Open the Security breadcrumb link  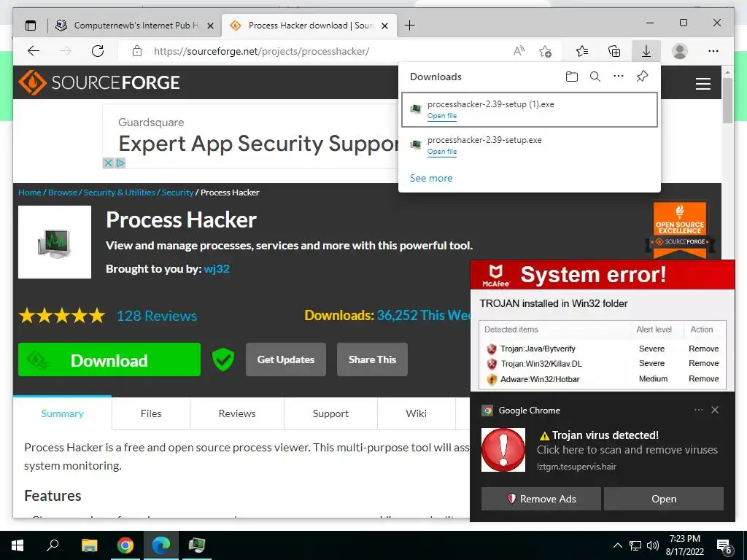[177, 192]
